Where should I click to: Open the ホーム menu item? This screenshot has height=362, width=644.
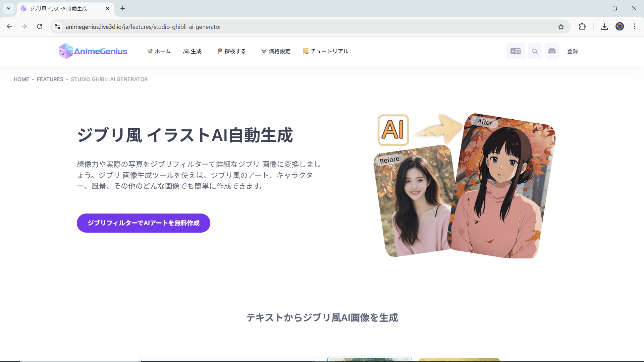coord(159,51)
